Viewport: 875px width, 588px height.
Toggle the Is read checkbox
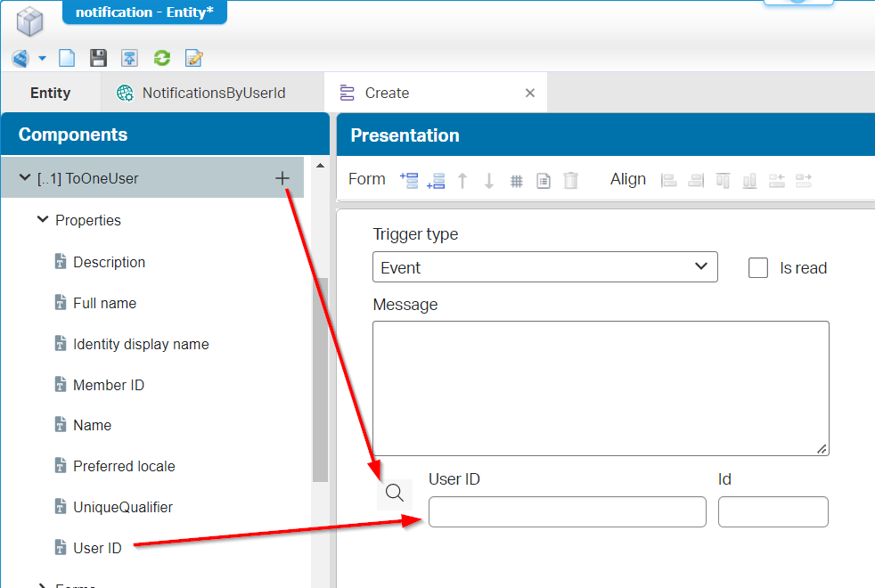point(758,268)
